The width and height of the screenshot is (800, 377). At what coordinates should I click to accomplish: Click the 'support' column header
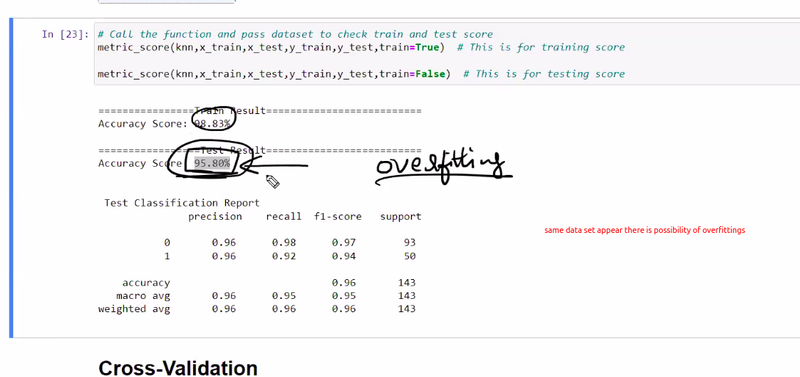(401, 217)
